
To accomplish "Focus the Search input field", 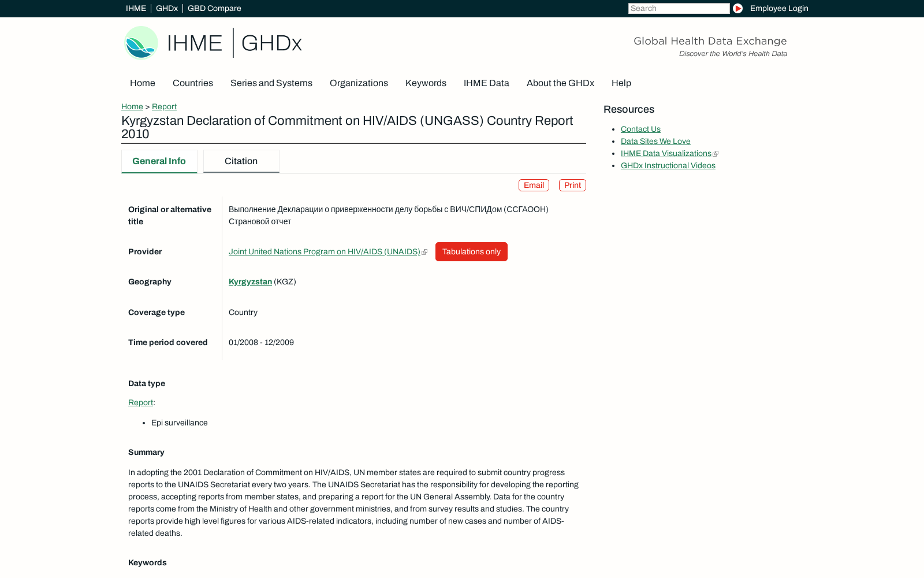I will point(679,9).
